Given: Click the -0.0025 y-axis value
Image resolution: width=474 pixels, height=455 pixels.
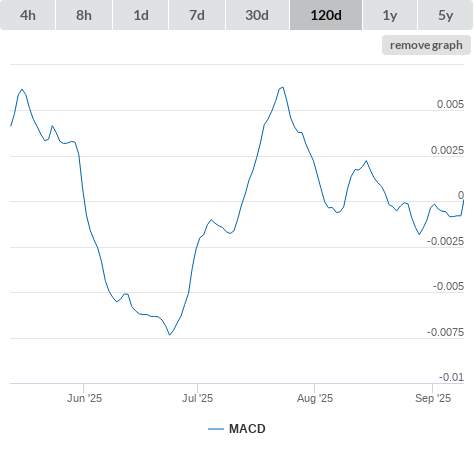Looking at the screenshot, I should (x=446, y=241).
